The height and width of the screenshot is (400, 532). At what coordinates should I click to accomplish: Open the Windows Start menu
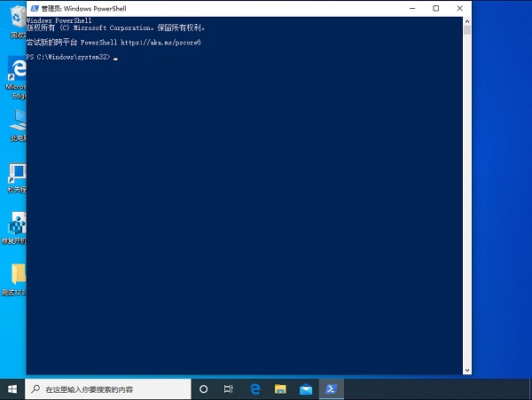(12, 389)
